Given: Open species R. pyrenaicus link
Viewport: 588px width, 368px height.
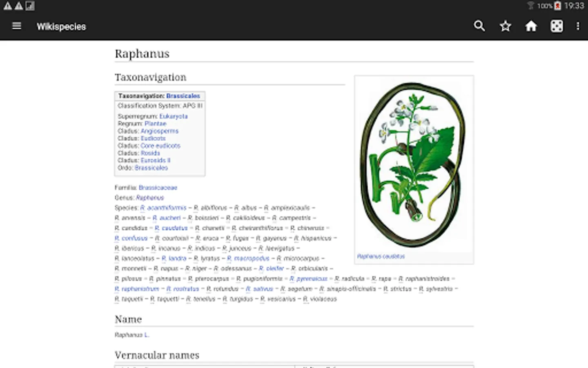Looking at the screenshot, I should (x=309, y=279).
